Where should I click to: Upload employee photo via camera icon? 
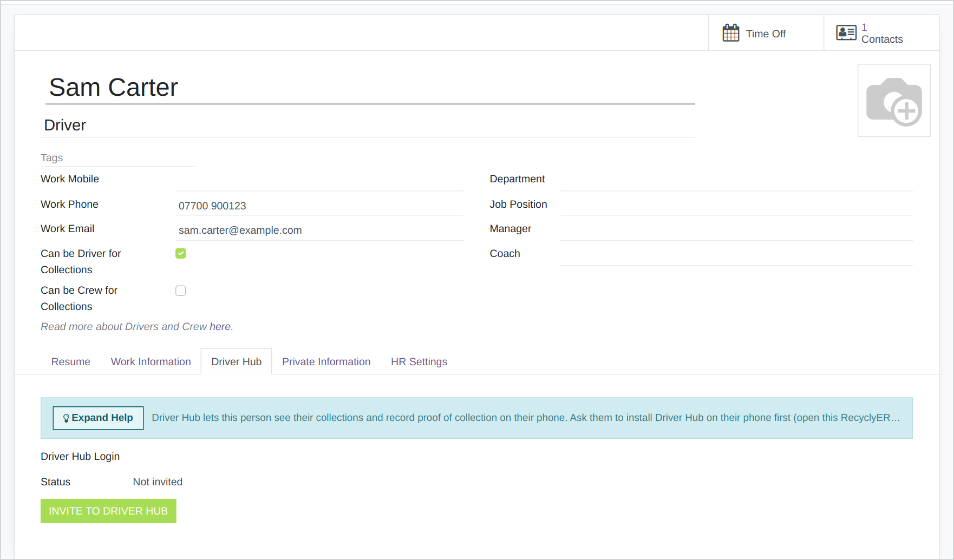(894, 101)
